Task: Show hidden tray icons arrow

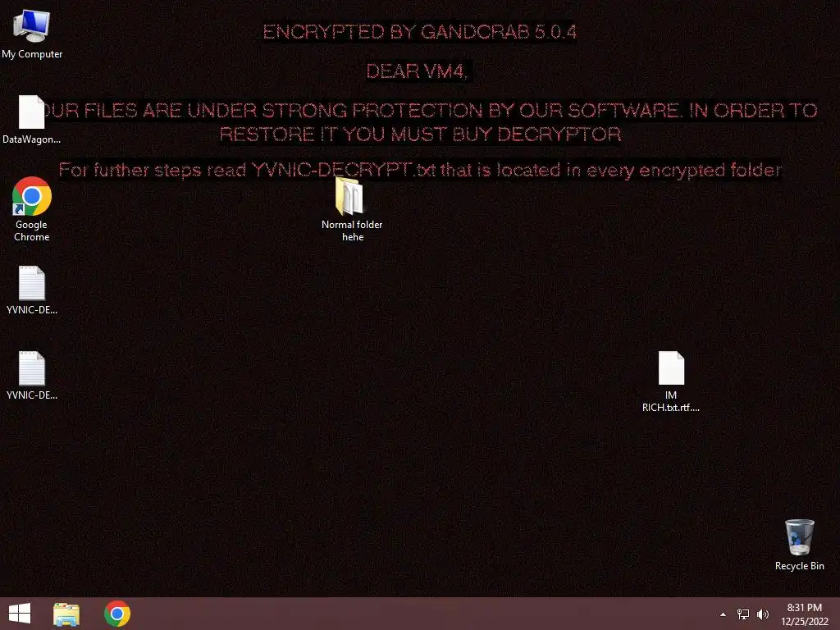Action: tap(723, 614)
